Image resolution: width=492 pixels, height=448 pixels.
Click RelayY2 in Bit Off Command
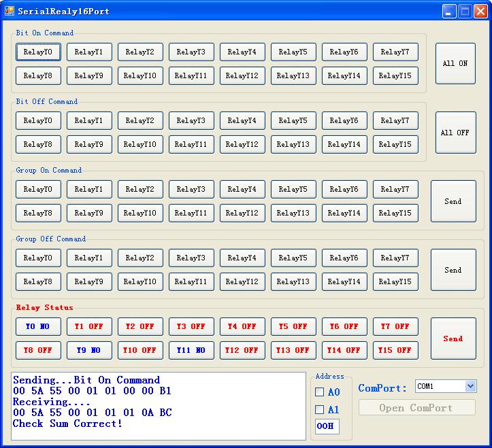click(x=140, y=120)
